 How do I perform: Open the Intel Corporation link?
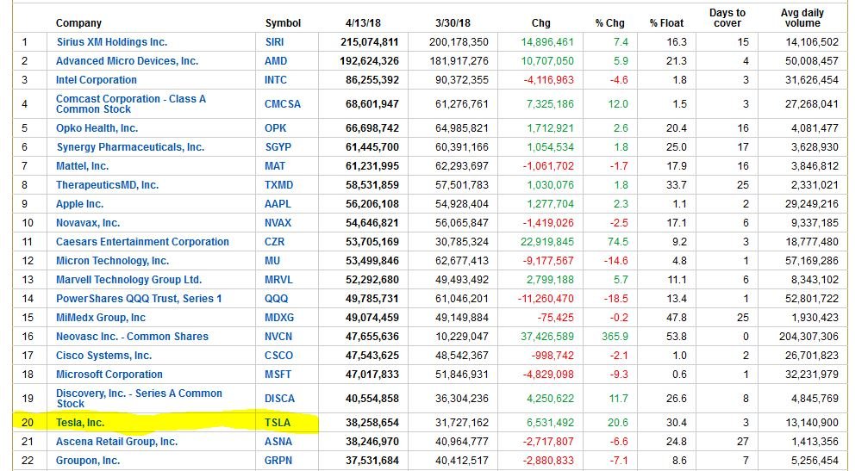pyautogui.click(x=97, y=79)
